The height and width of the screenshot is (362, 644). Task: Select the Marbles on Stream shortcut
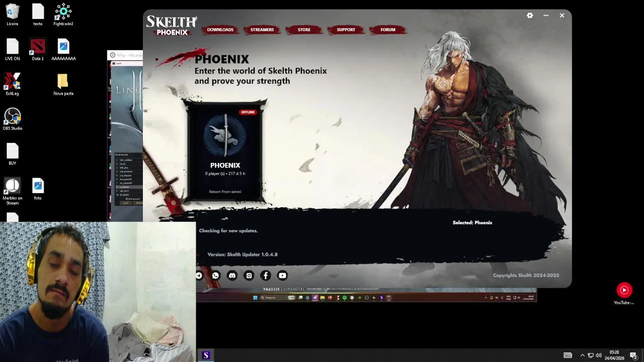[13, 192]
